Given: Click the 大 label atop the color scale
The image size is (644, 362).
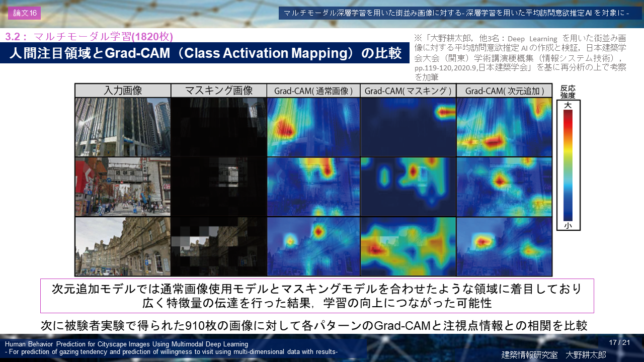Looking at the screenshot, I should pos(568,106).
